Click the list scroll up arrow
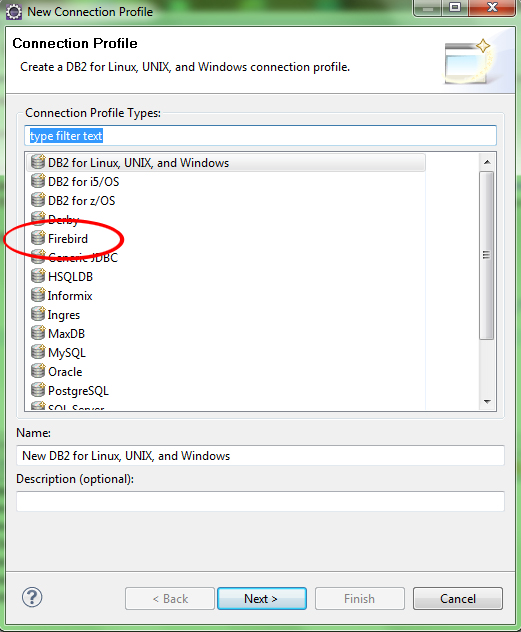This screenshot has width=521, height=632. coord(487,162)
